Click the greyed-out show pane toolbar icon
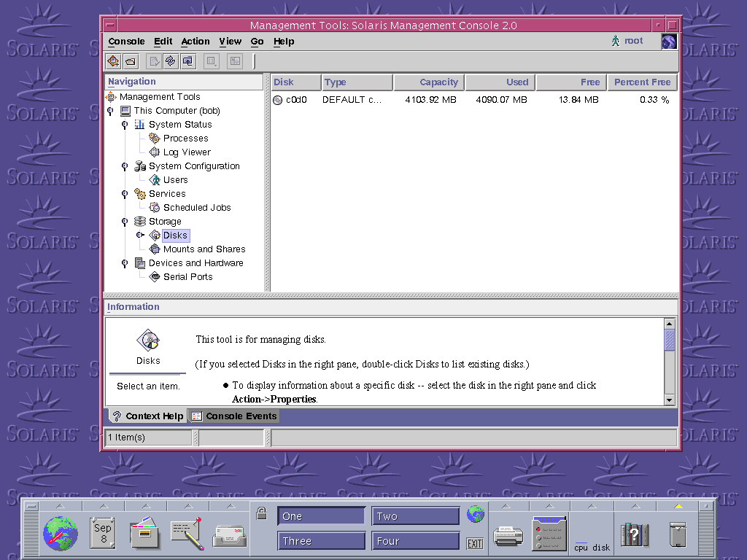The image size is (747, 560). point(235,61)
